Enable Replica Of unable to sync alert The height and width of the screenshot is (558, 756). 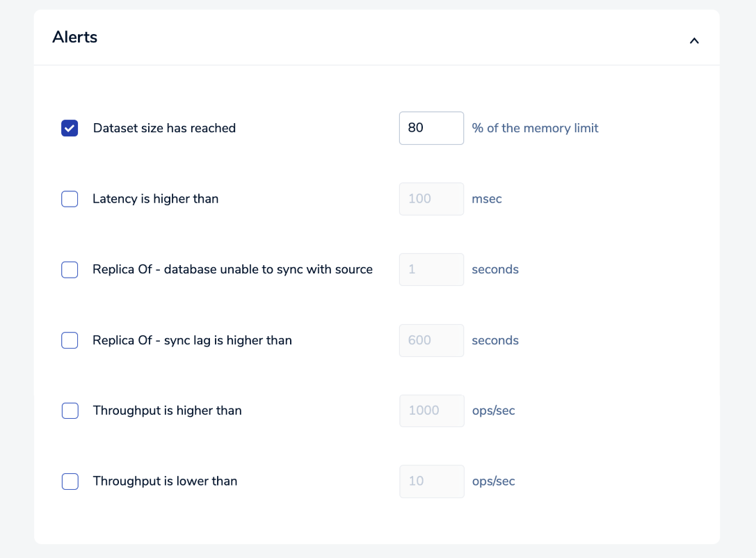[70, 269]
